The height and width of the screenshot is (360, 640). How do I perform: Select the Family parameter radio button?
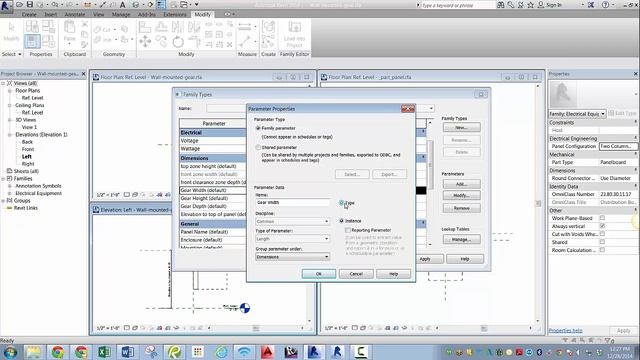coord(258,128)
